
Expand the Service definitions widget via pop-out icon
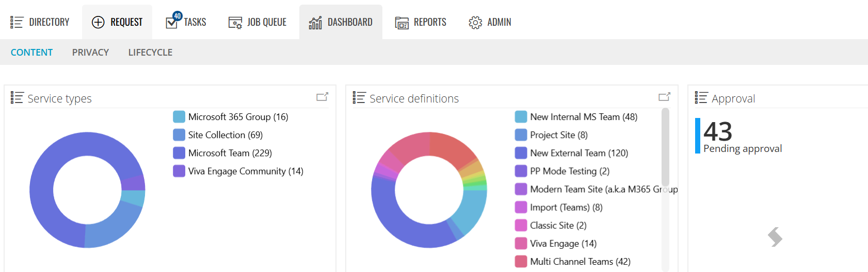tap(664, 97)
